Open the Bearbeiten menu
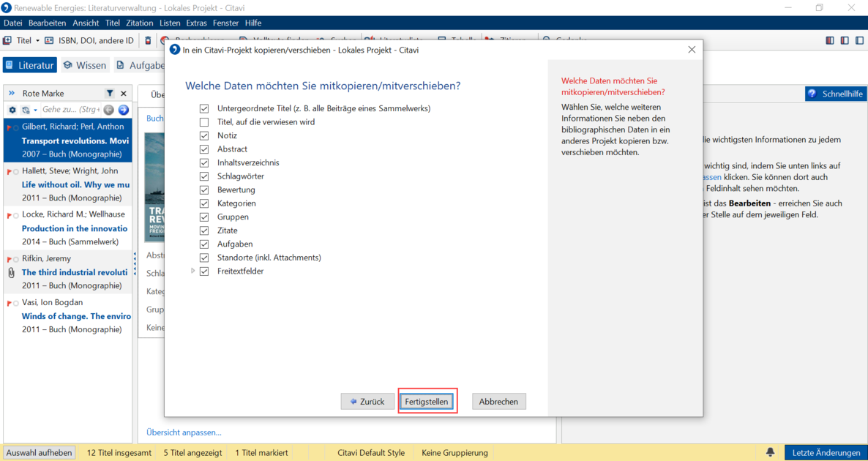 [x=47, y=23]
